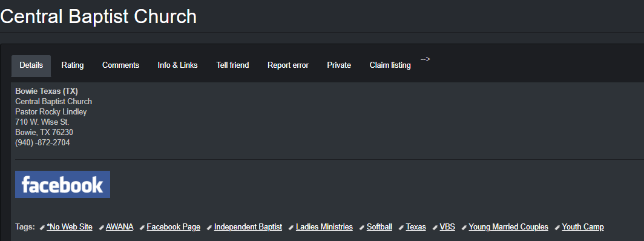This screenshot has height=241, width=644.
Task: Select the Claim listing tab
Action: (x=390, y=65)
